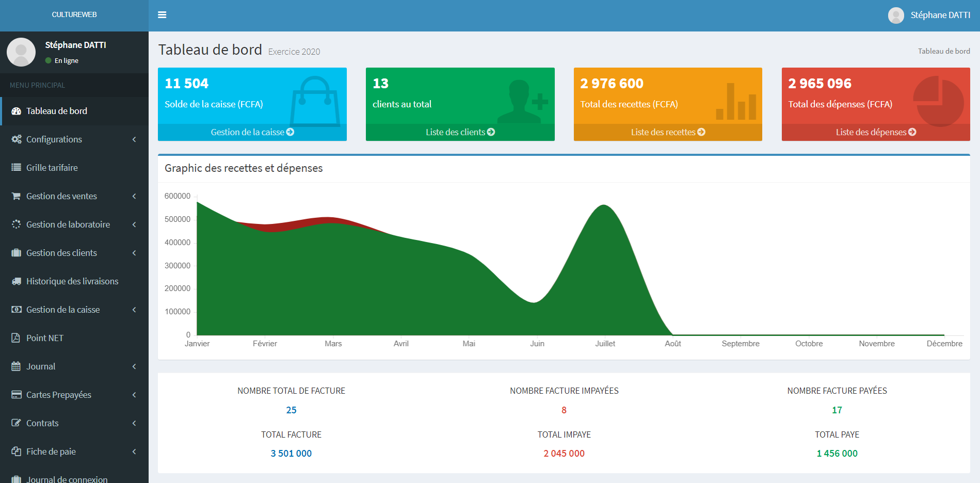The width and height of the screenshot is (980, 483).
Task: Open Gestion de la caisse link in blue card
Action: coord(252,132)
